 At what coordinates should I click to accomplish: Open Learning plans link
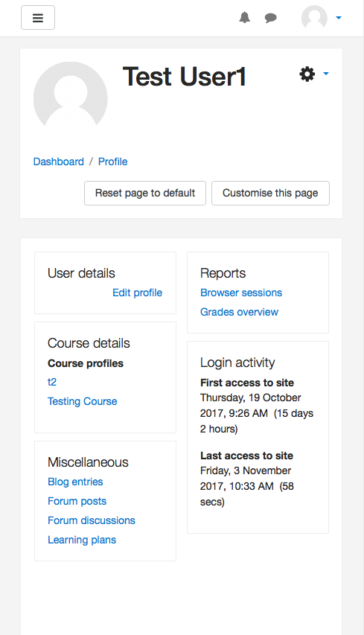[82, 540]
